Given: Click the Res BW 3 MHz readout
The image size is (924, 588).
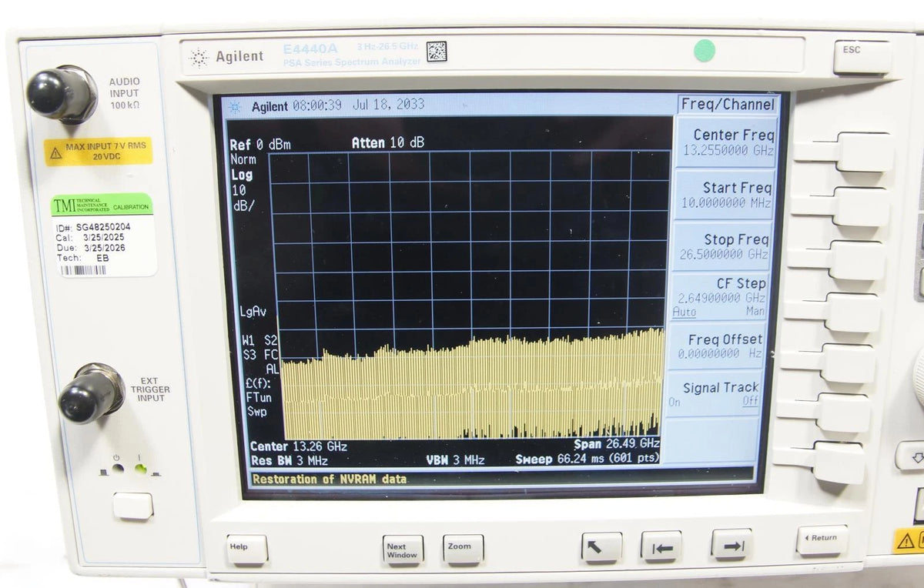Looking at the screenshot, I should [290, 461].
